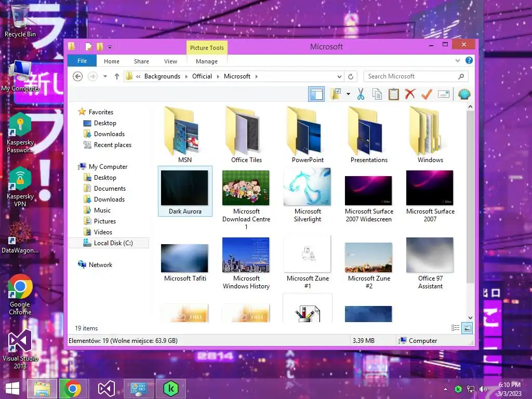Click the Cut scissors icon
The height and width of the screenshot is (399, 532).
[361, 94]
